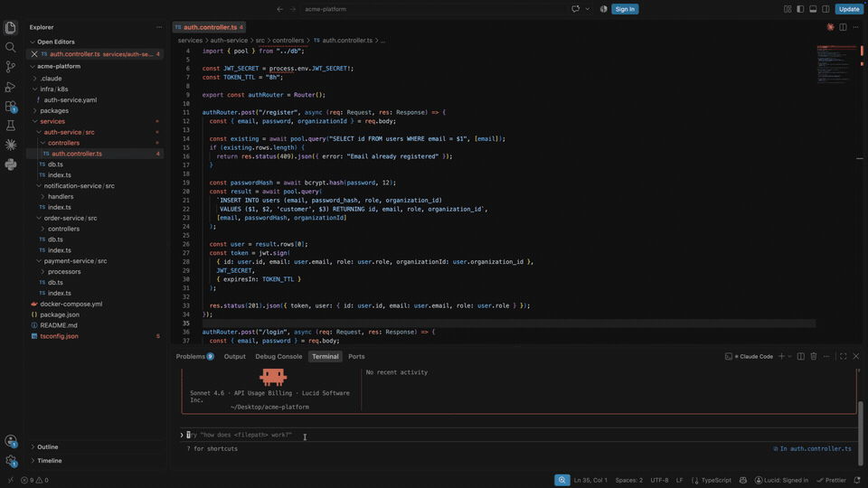Switch to the Ports panel tab
The width and height of the screenshot is (868, 488).
pyautogui.click(x=356, y=356)
